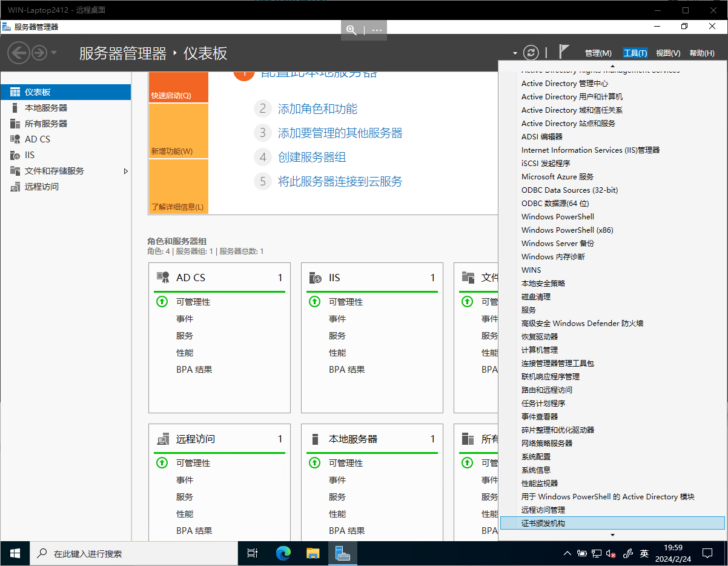This screenshot has width=728, height=566.
Task: Open File Explorer from the taskbar
Action: 313,553
